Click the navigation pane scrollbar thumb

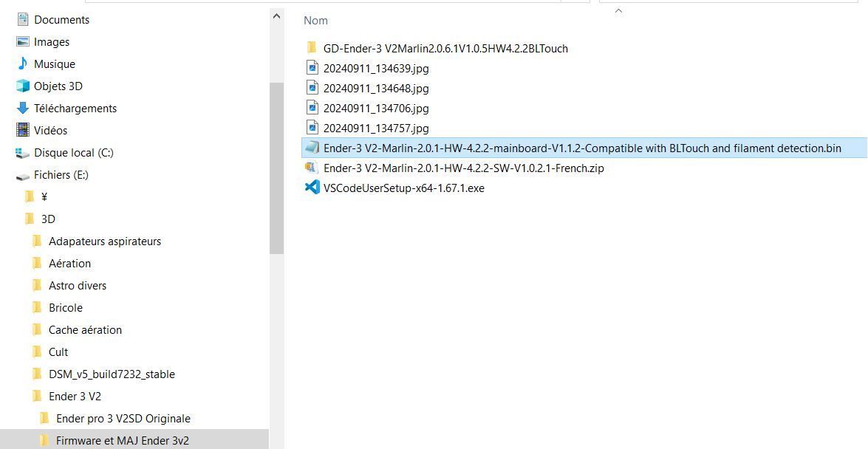click(276, 168)
